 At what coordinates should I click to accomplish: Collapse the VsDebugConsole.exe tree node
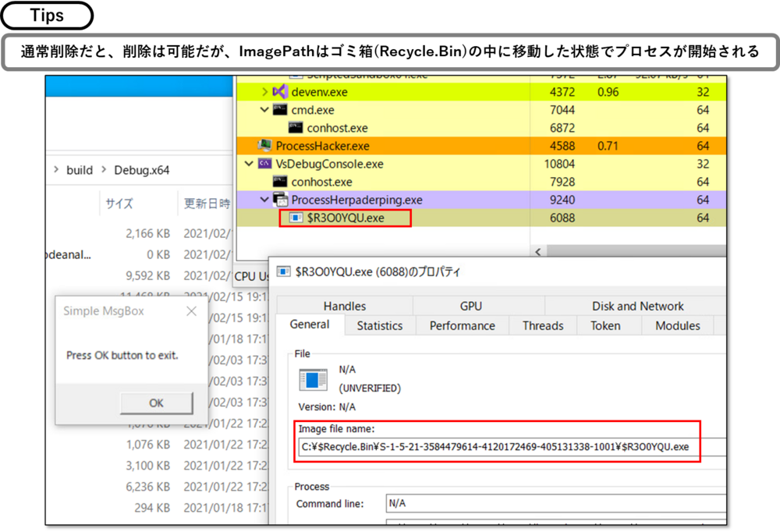[x=249, y=164]
